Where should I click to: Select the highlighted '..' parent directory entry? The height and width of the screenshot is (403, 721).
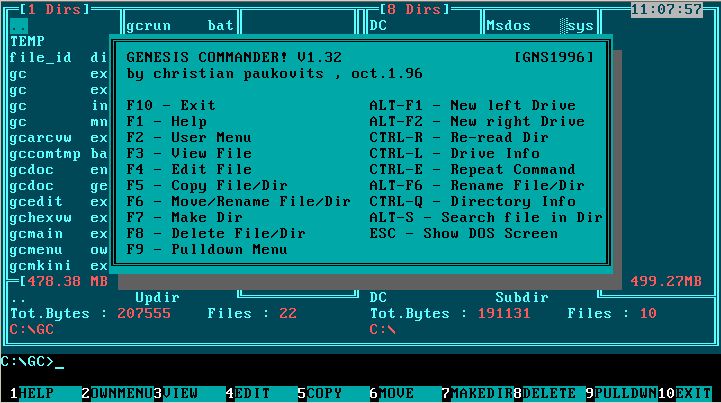[19, 26]
